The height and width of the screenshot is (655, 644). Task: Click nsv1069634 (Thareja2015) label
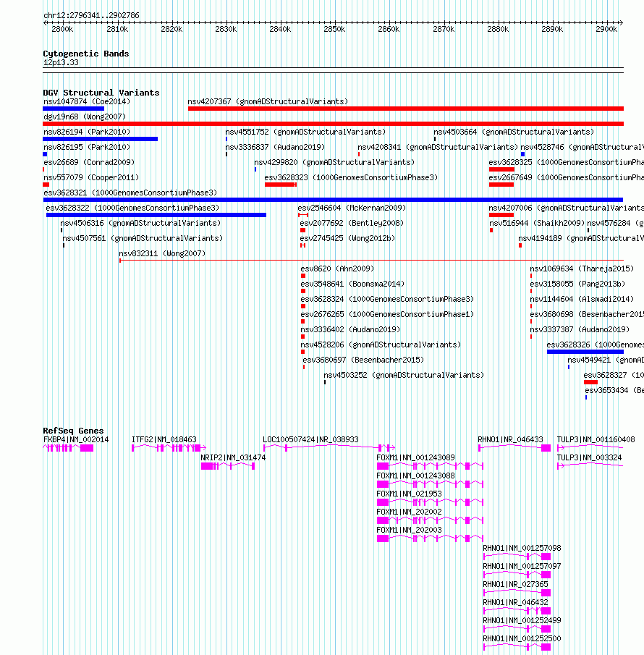(x=582, y=269)
